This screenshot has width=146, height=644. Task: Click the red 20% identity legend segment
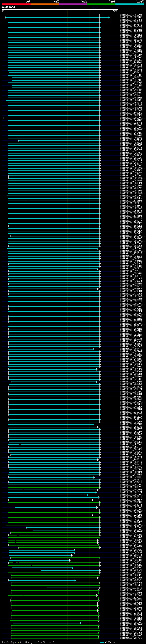pyautogui.click(x=16, y=4)
